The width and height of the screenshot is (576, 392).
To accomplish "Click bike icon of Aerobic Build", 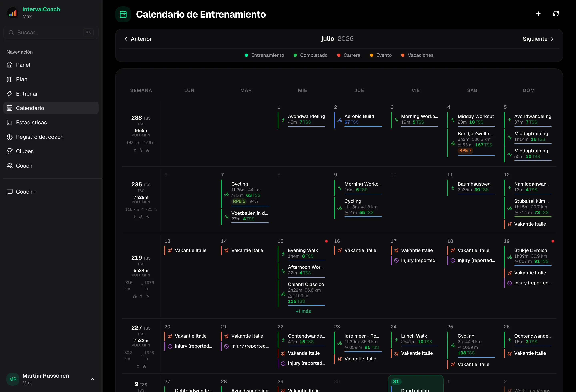I will [339, 120].
